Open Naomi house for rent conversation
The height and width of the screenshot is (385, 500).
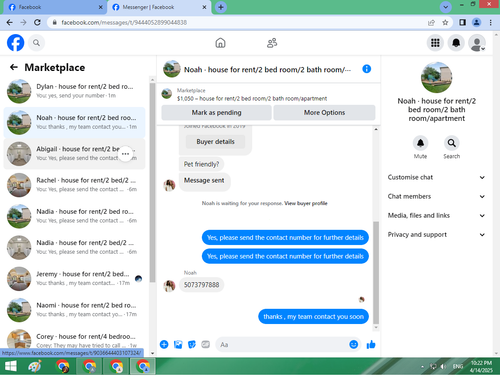[74, 310]
